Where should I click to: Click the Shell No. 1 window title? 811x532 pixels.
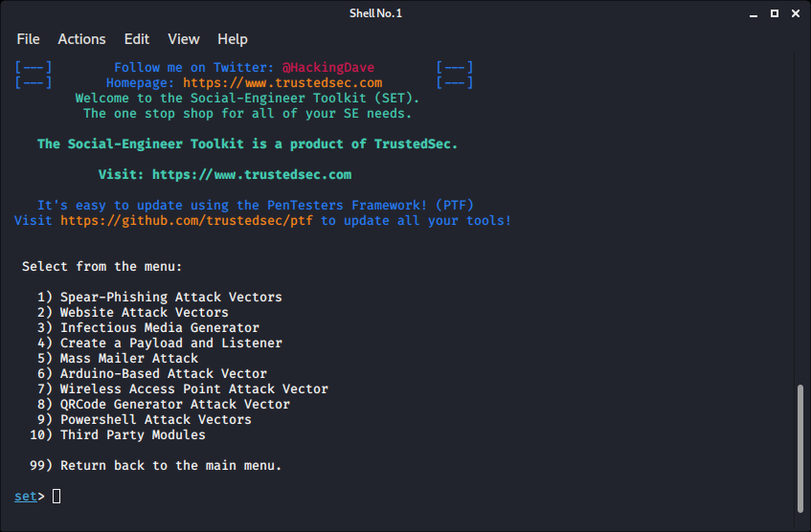pos(375,13)
